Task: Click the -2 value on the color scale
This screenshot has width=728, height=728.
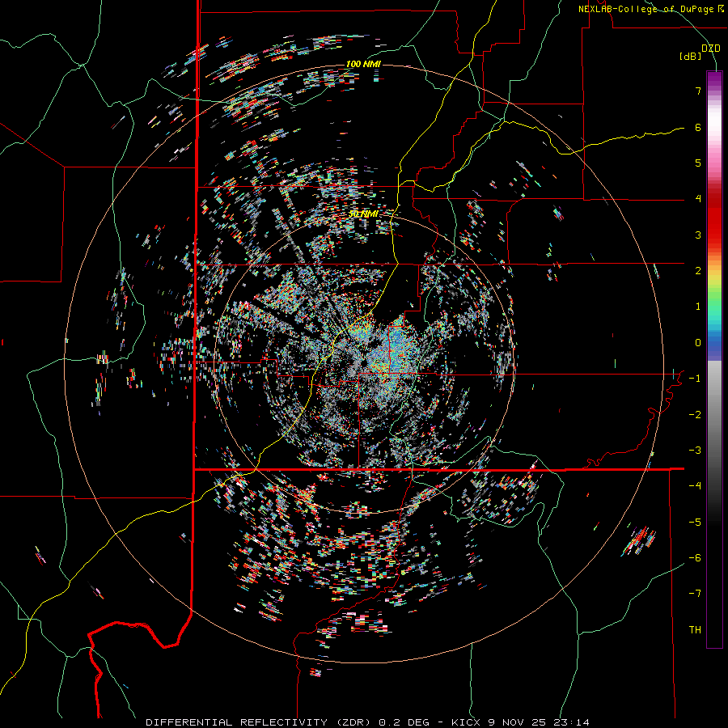Action: pos(695,415)
